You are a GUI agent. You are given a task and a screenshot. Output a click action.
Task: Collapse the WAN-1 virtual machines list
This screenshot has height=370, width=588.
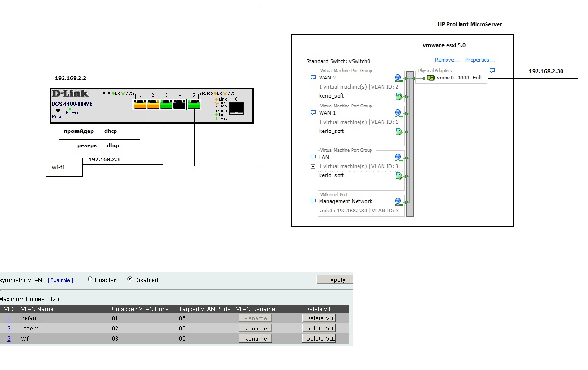coord(313,122)
